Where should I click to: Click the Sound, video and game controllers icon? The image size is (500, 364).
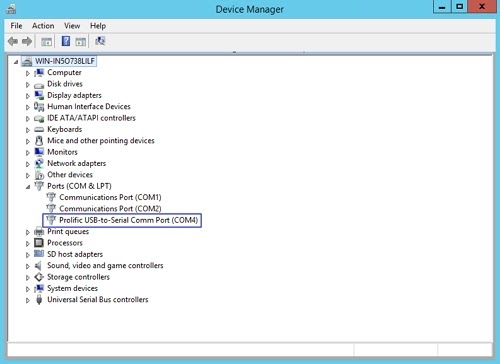[38, 266]
